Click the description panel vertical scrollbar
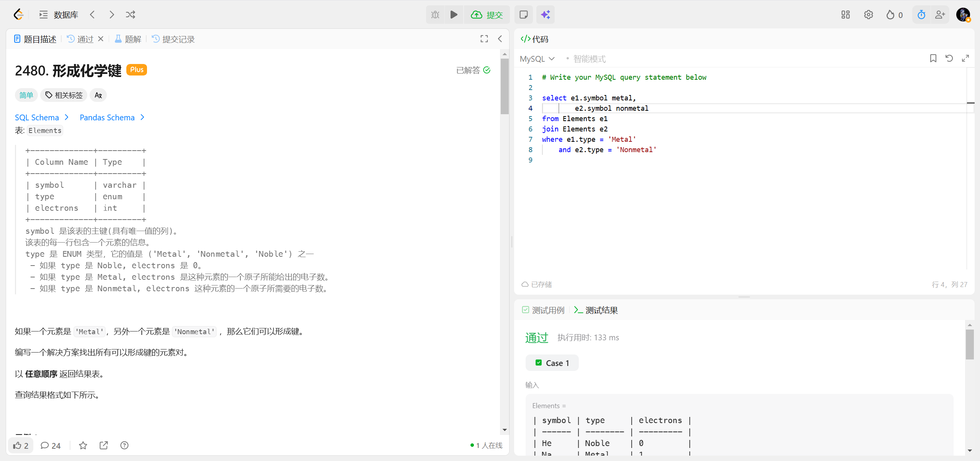 click(505, 87)
